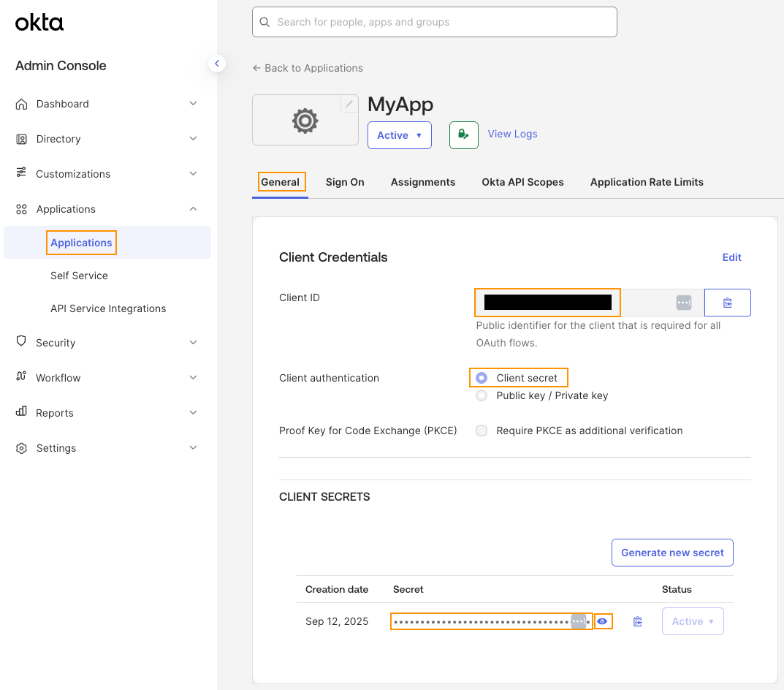Copy the Client ID to clipboard
The height and width of the screenshot is (690, 784).
(728, 303)
